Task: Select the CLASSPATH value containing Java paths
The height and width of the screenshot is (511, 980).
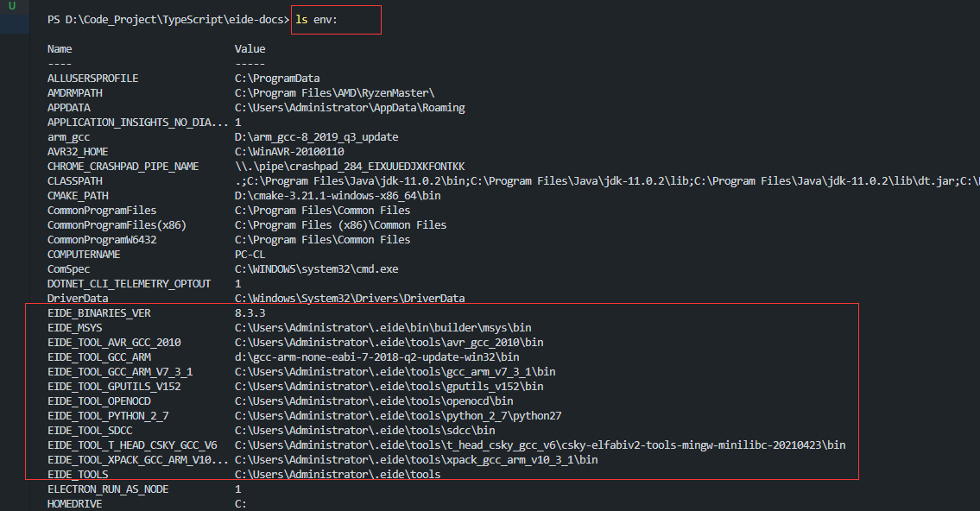Action: pos(518,180)
